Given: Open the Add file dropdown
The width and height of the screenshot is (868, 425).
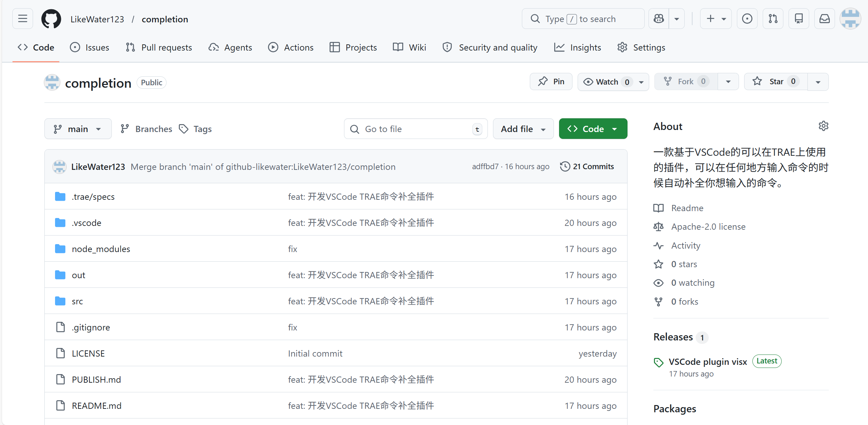Looking at the screenshot, I should click(x=523, y=129).
